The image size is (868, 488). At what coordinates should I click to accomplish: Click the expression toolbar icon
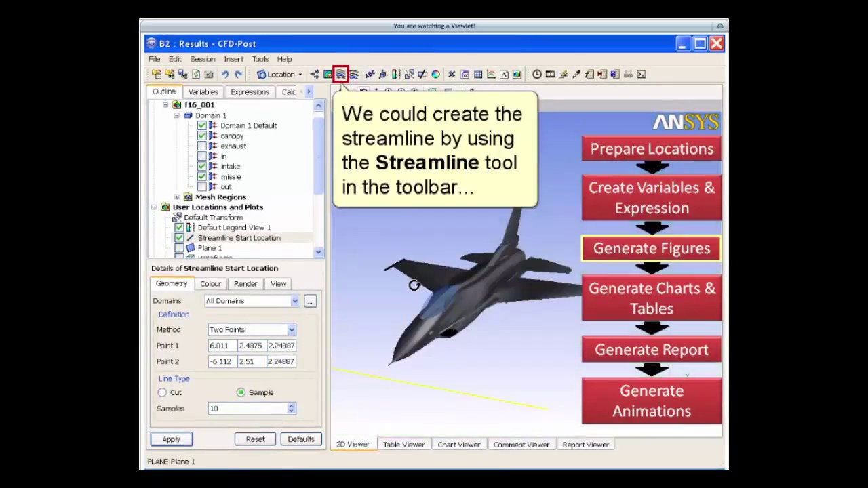(465, 75)
